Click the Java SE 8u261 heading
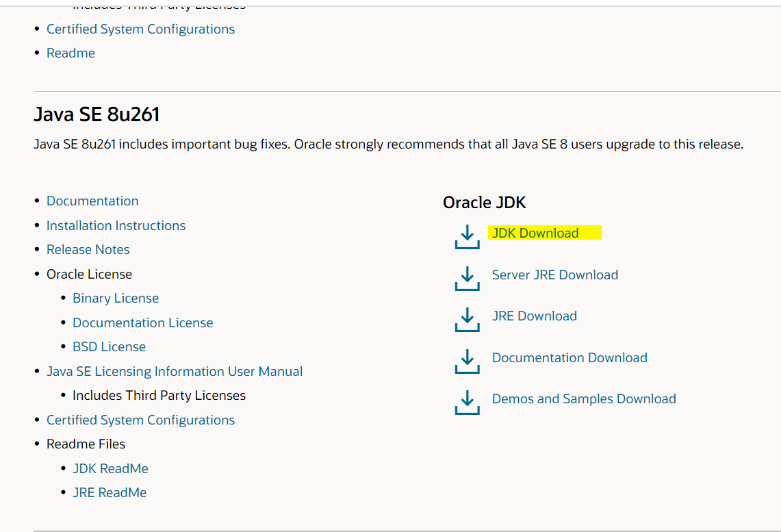 click(97, 114)
